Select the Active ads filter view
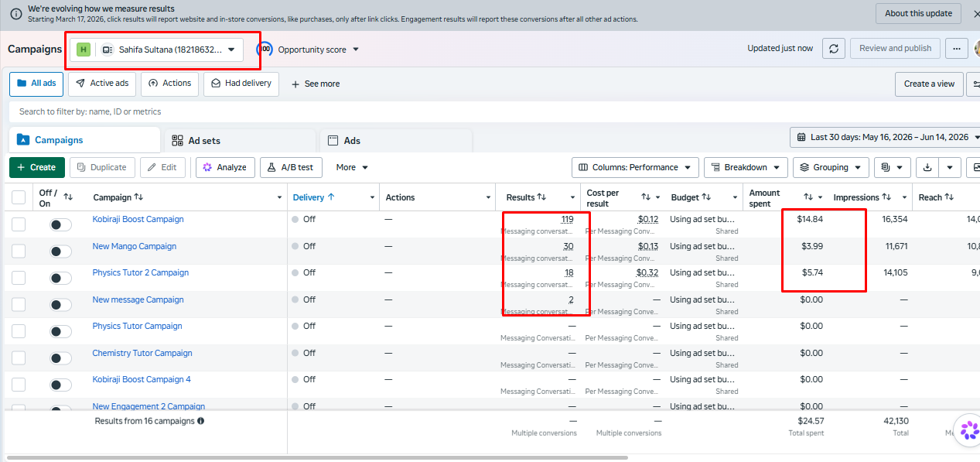Screen dimensions: 980x462 (102, 84)
